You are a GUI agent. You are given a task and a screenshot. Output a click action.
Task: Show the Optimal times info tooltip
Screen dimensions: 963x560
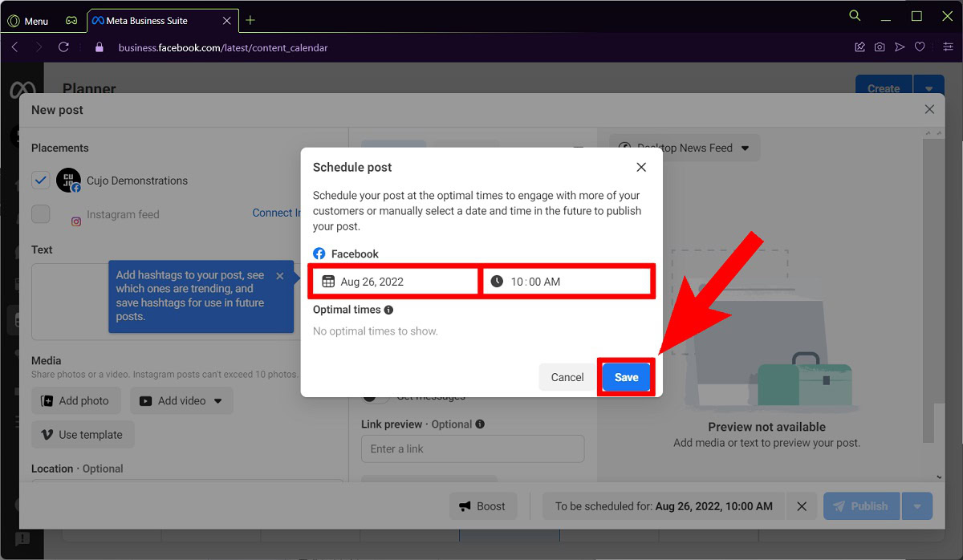coord(388,310)
